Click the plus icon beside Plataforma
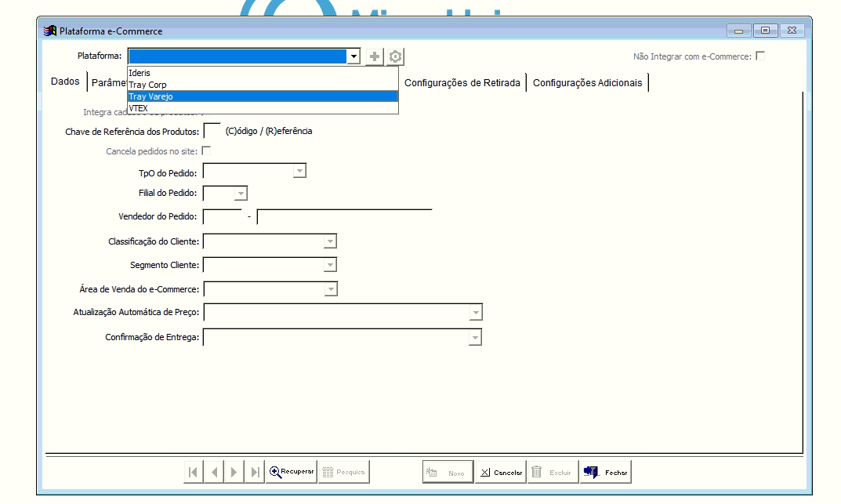The image size is (841, 504). point(375,56)
